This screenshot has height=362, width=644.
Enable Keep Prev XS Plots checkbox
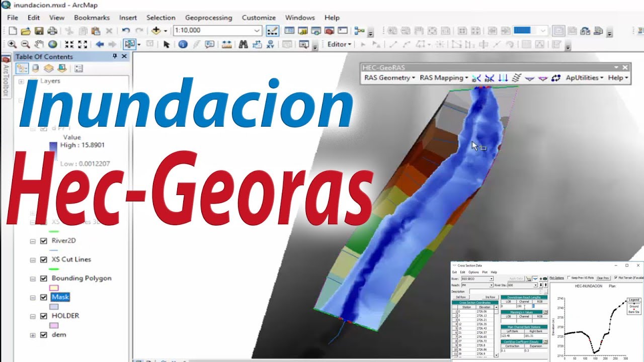coord(569,278)
